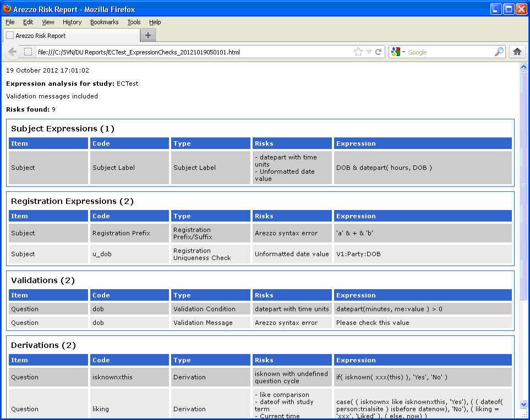Open the View menu
This screenshot has height=420, width=530.
tap(48, 23)
